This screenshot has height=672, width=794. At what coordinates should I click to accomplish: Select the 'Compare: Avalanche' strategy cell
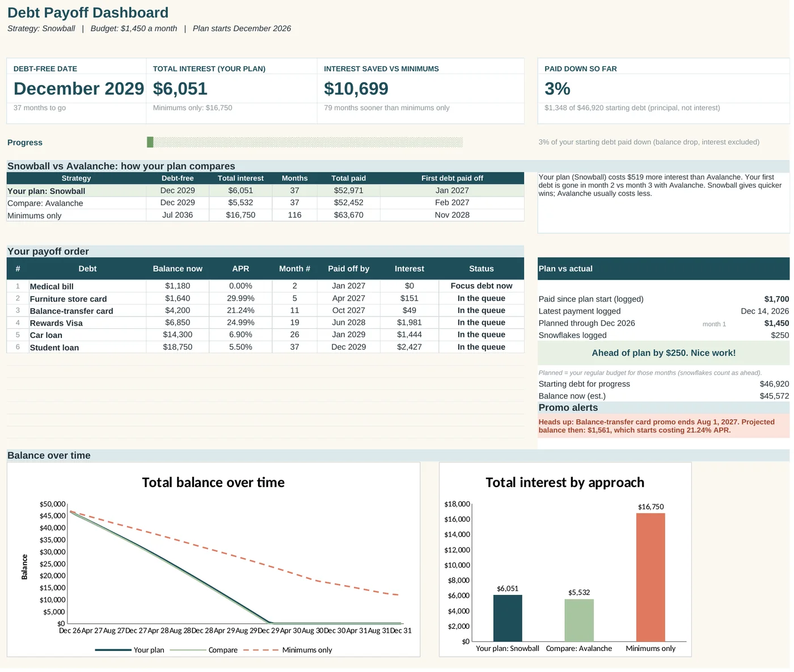click(x=77, y=203)
